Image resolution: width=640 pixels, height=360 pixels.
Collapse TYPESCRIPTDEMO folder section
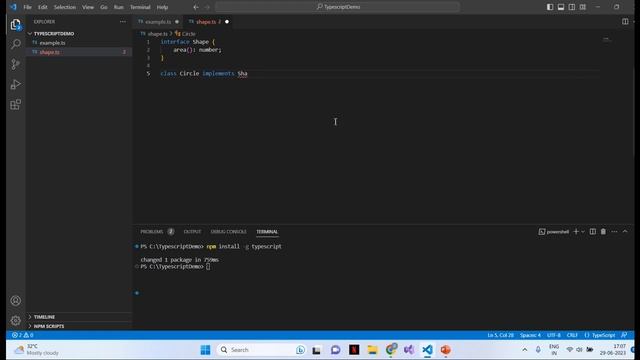(x=53, y=33)
